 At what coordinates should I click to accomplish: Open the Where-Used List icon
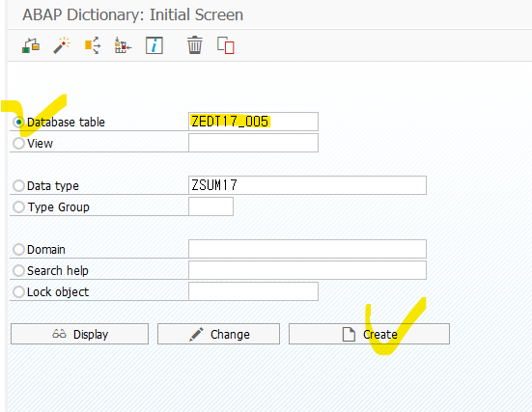click(x=93, y=45)
